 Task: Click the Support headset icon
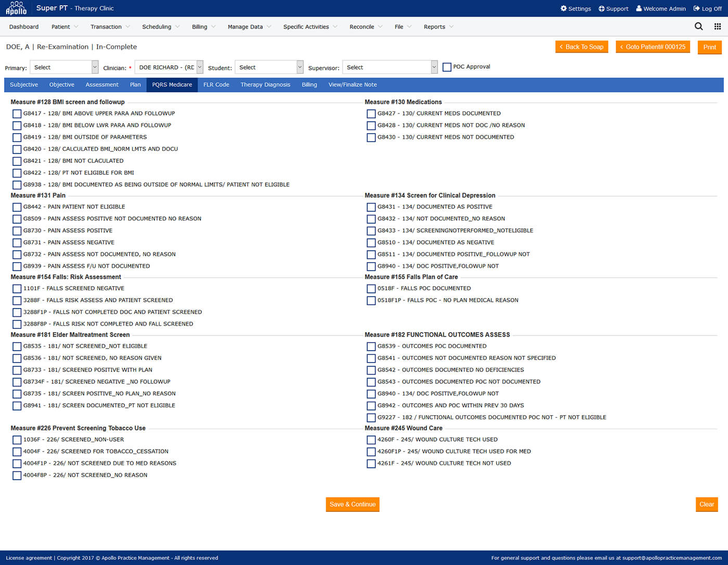click(x=601, y=8)
